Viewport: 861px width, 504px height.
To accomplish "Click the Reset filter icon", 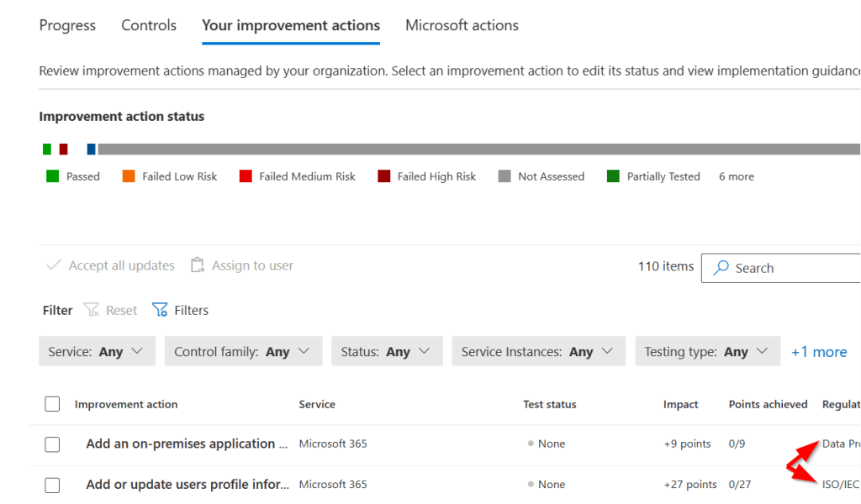I will click(92, 310).
